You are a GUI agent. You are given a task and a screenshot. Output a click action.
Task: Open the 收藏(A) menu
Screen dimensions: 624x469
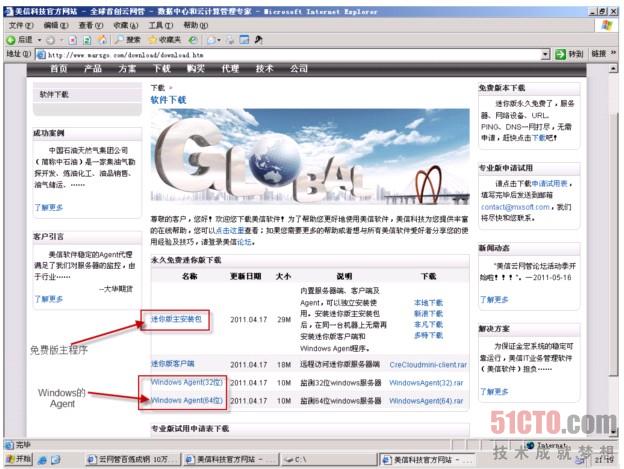(x=126, y=25)
